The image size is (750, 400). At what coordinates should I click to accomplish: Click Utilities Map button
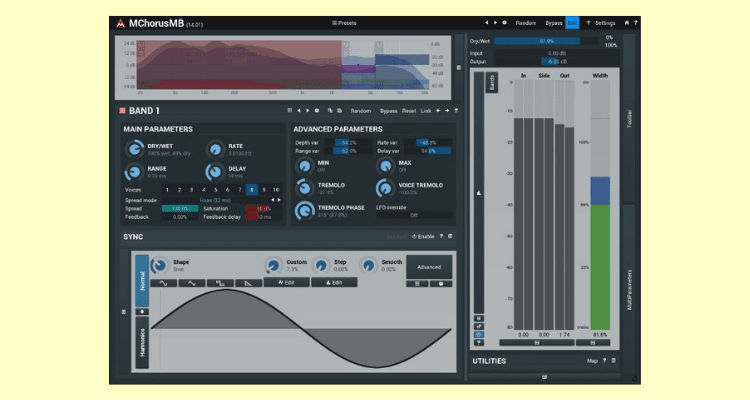coord(592,361)
